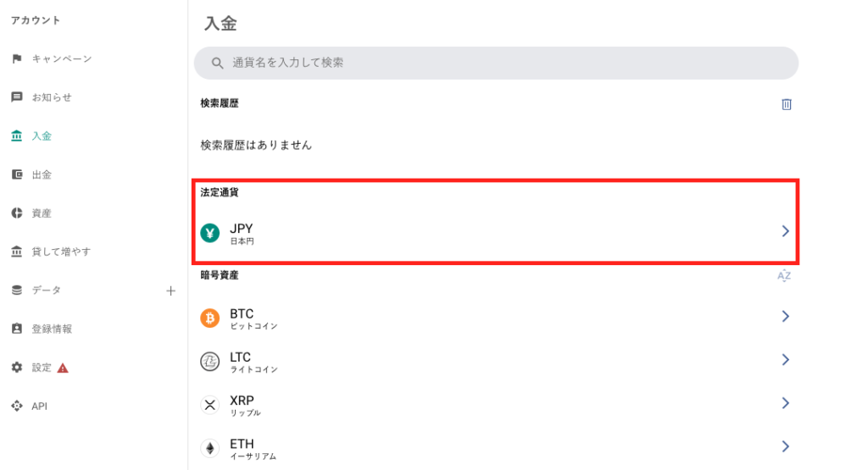Open JPY deposit via its right chevron
This screenshot has height=470, width=868.
[785, 231]
